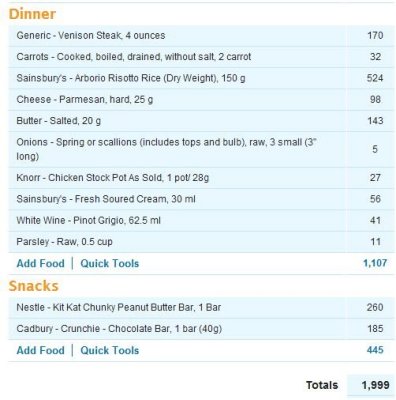The width and height of the screenshot is (396, 400).
Task: Select the Venison Steak entry
Action: point(91,35)
